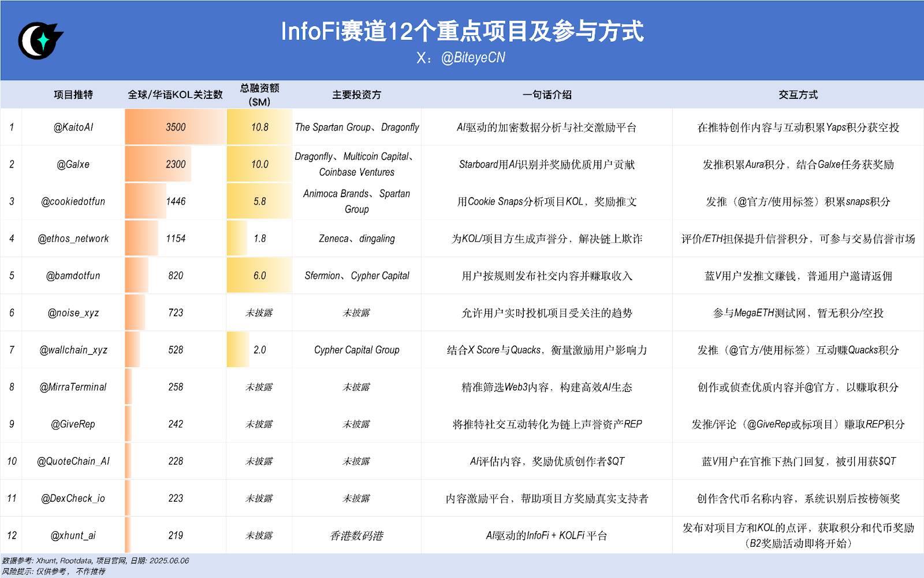Click the @KaitoAI project cell
Screen dimensions: 924x578
[73, 127]
